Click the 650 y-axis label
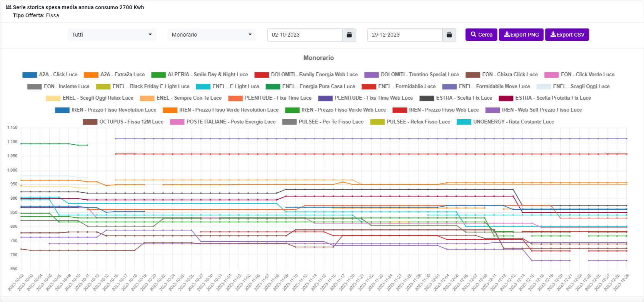The width and height of the screenshot is (644, 302). [14, 269]
